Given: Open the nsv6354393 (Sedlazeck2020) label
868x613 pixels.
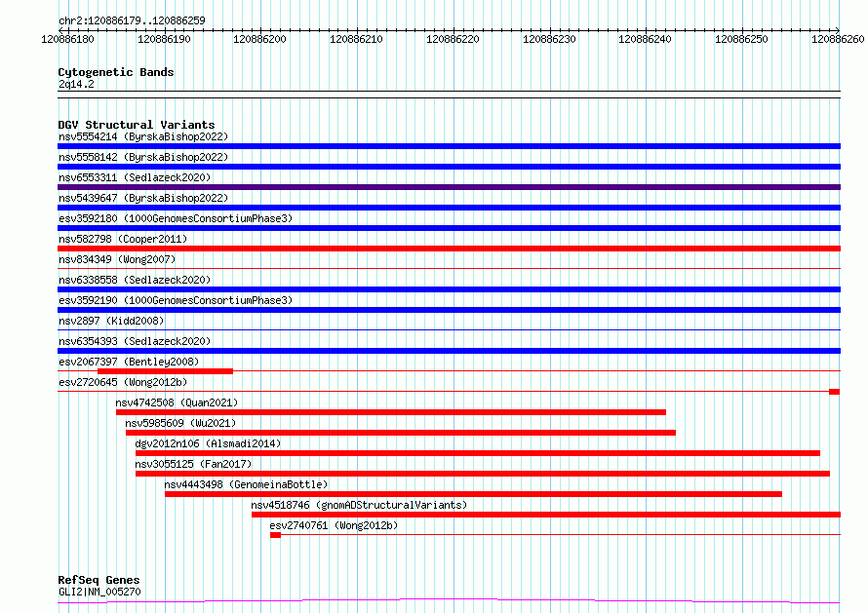Looking at the screenshot, I should [x=135, y=341].
